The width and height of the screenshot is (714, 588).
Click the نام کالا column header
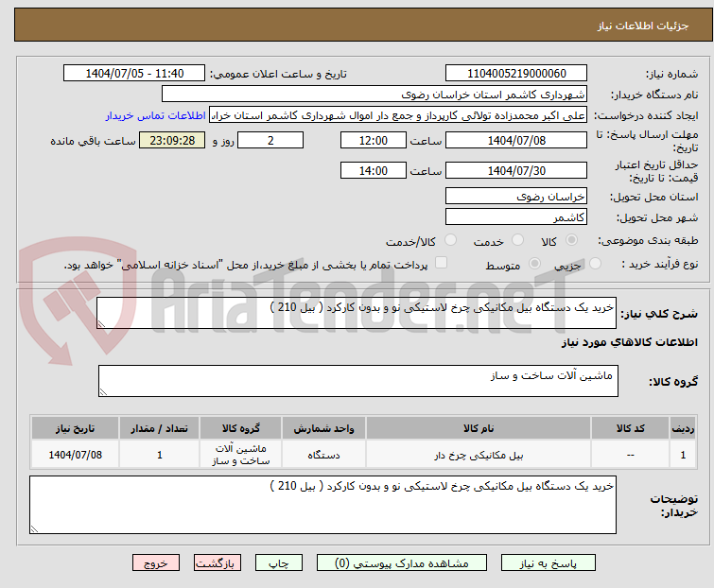pyautogui.click(x=479, y=428)
